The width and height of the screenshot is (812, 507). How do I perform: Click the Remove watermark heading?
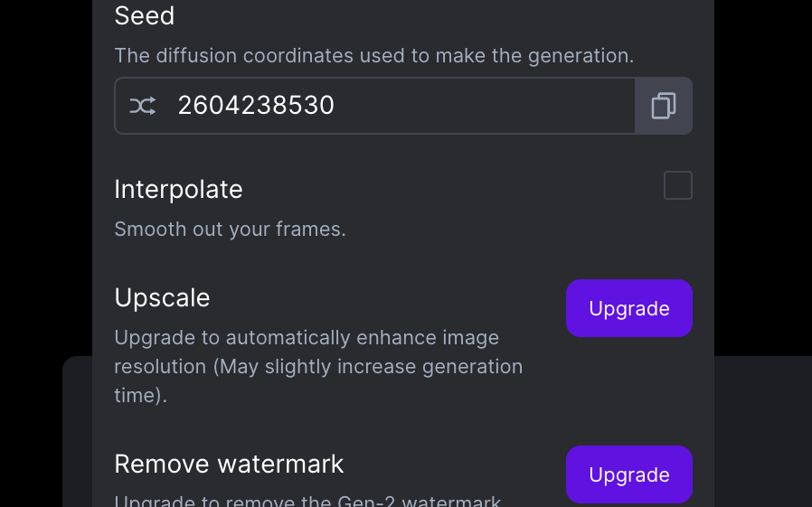point(229,464)
